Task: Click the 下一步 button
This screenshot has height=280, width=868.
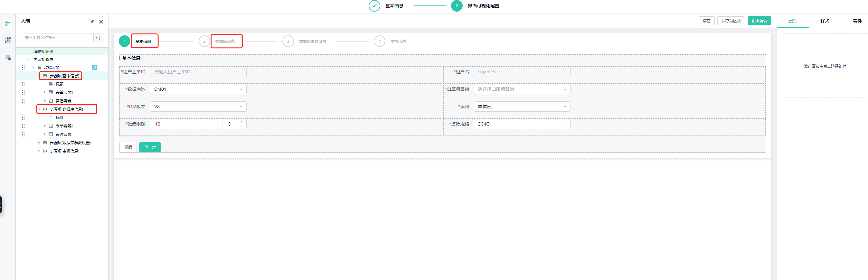Action: pyautogui.click(x=150, y=147)
